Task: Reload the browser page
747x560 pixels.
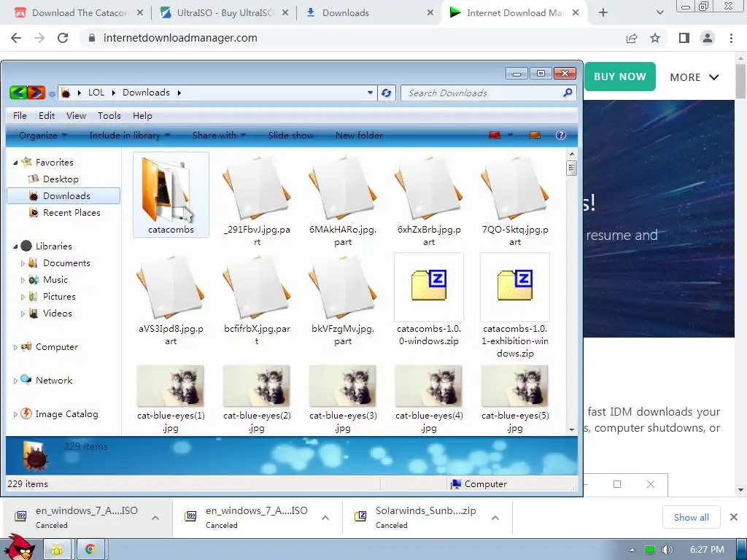Action: click(x=63, y=38)
